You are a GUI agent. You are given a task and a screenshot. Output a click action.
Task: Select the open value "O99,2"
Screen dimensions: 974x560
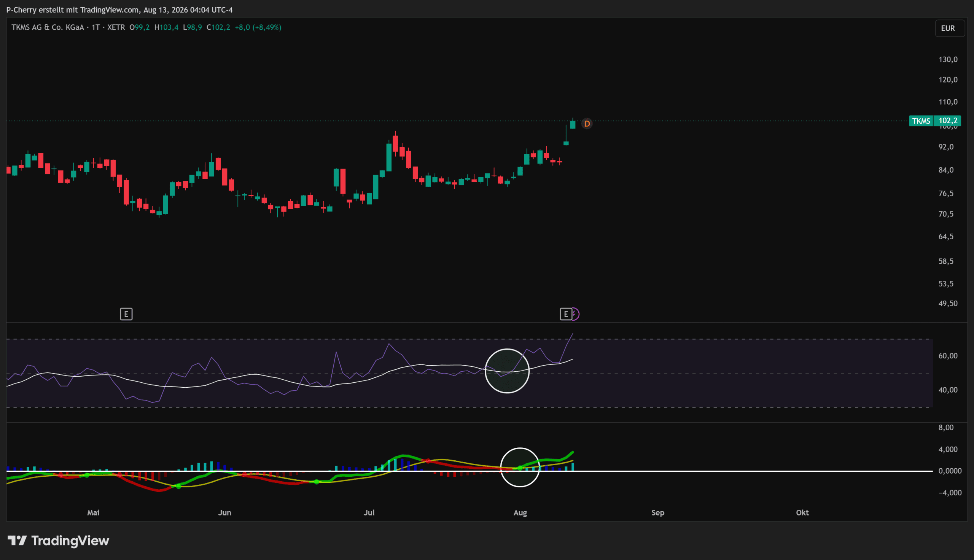140,27
